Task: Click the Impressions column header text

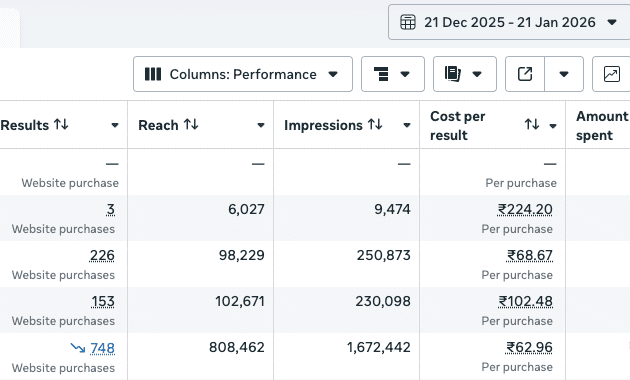Action: point(323,125)
